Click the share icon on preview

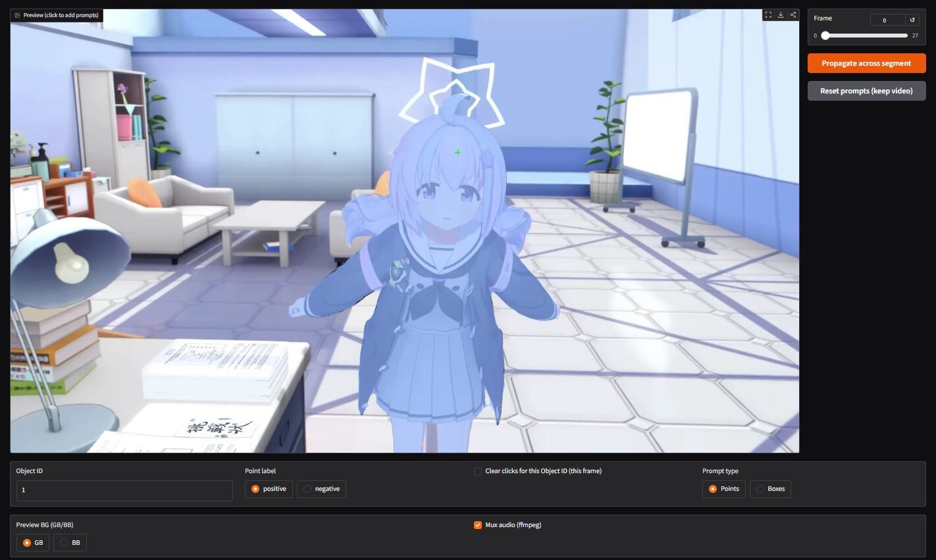point(793,15)
